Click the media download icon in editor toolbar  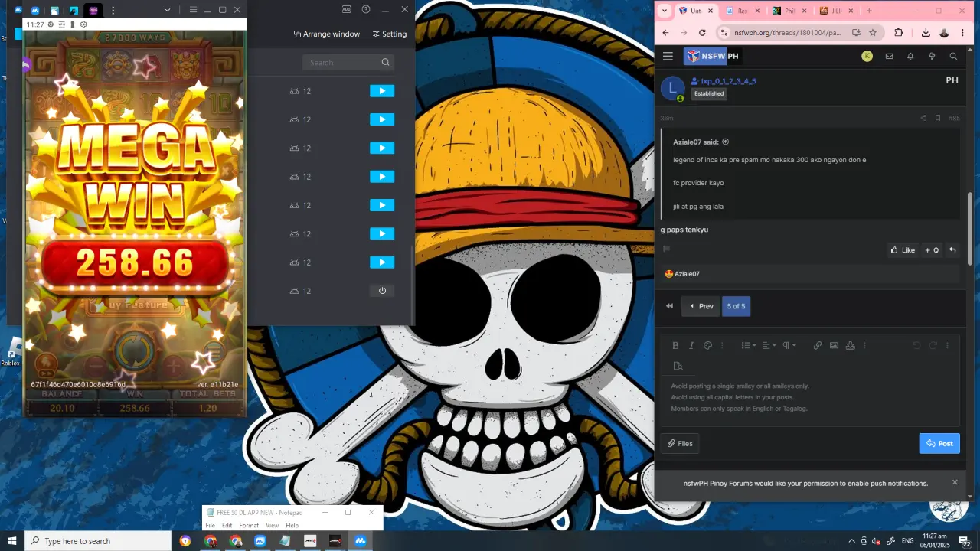coord(850,346)
